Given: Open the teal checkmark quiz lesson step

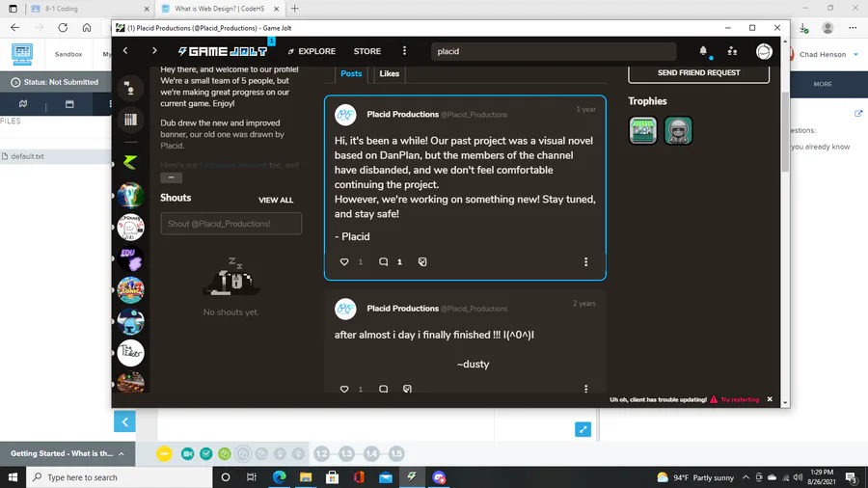Looking at the screenshot, I should [206, 453].
